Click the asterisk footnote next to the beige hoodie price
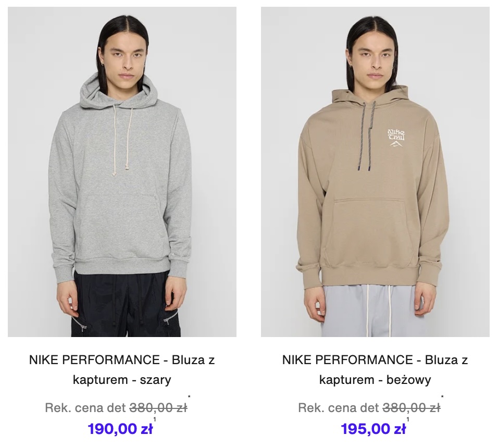Screen dimensions: 498x448 (442, 396)
